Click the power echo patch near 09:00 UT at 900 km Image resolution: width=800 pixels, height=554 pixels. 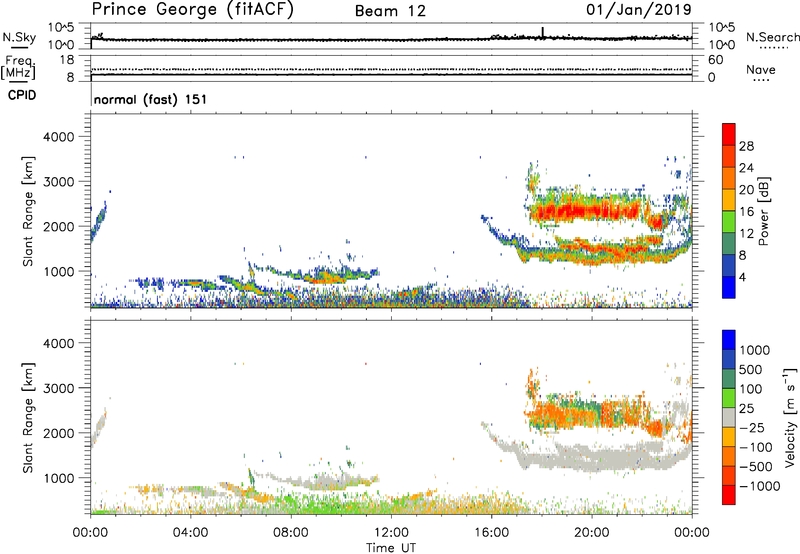(327, 277)
